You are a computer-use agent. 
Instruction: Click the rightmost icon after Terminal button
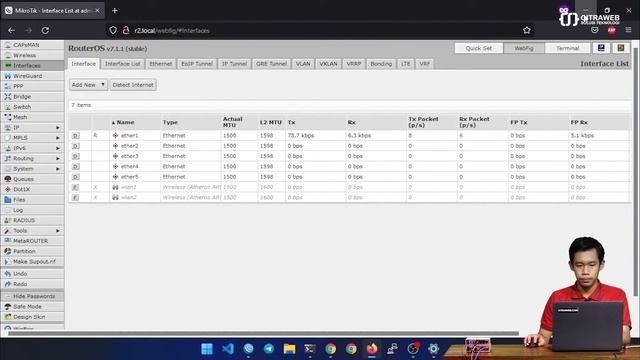tap(620, 48)
